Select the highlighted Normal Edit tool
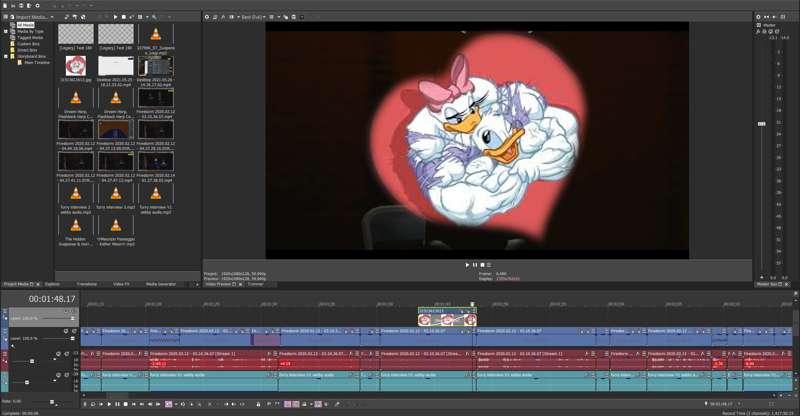Screen dimensions: 800x416 click(x=168, y=404)
